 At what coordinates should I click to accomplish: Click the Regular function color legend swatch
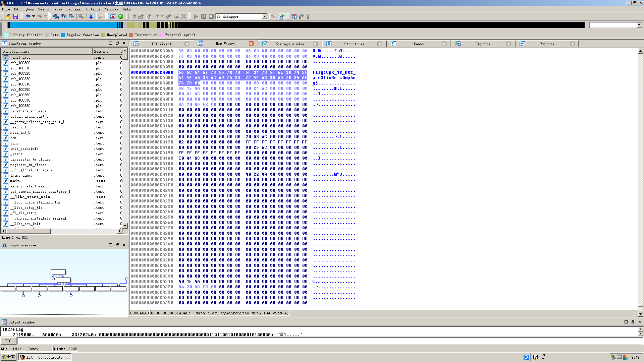pos(63,35)
